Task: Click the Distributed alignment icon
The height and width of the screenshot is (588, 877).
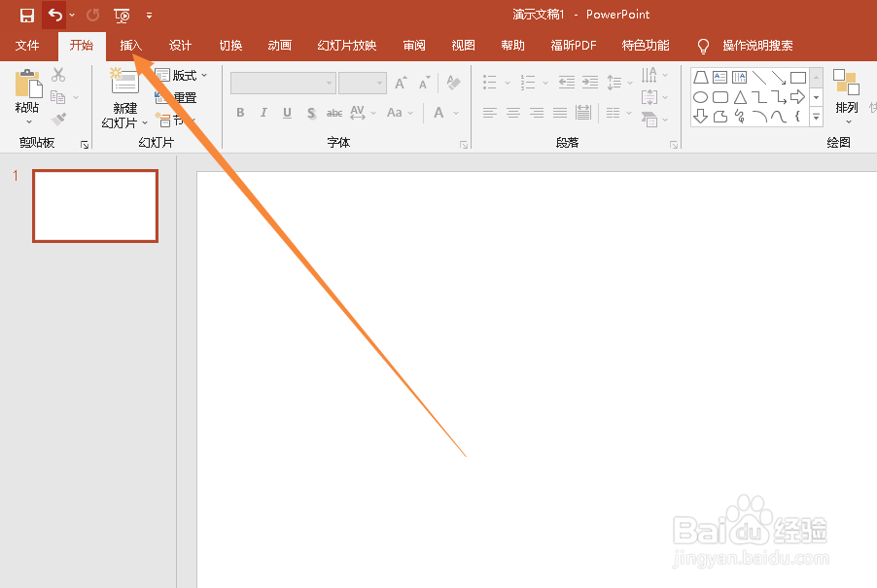Action: pos(583,113)
